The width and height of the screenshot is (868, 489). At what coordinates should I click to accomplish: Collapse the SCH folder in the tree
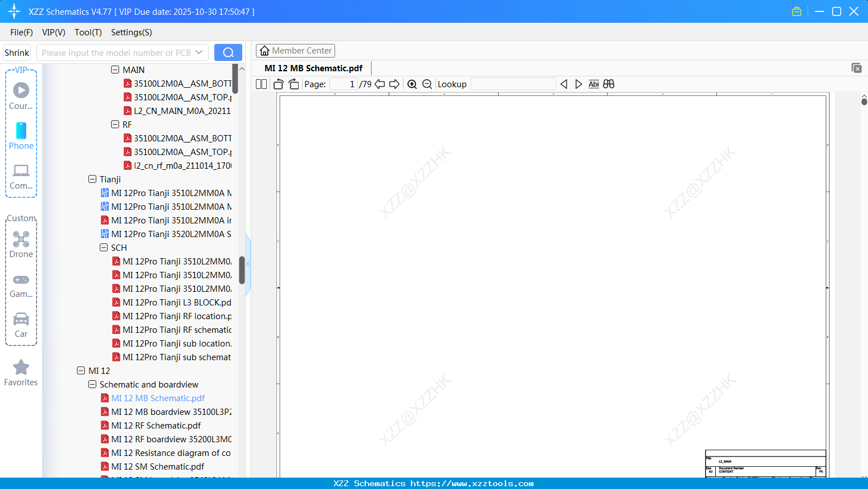pos(103,247)
